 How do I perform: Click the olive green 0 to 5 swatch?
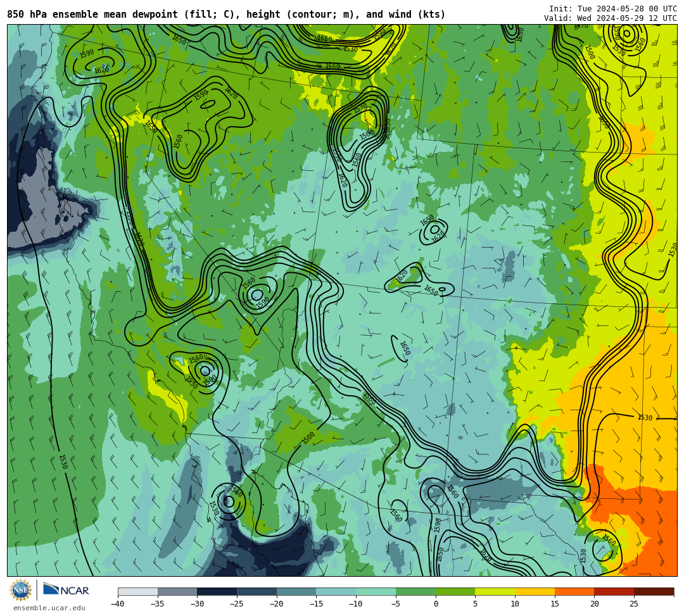(455, 591)
